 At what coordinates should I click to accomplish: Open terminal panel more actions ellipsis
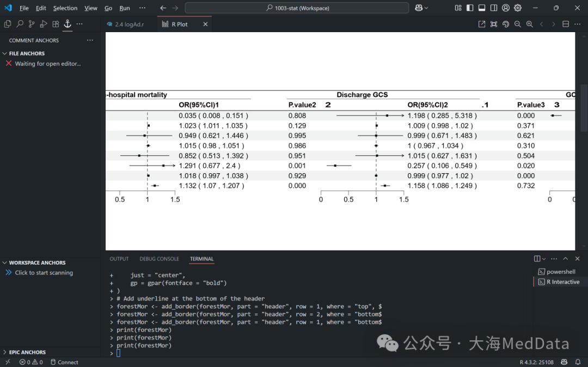click(x=554, y=259)
